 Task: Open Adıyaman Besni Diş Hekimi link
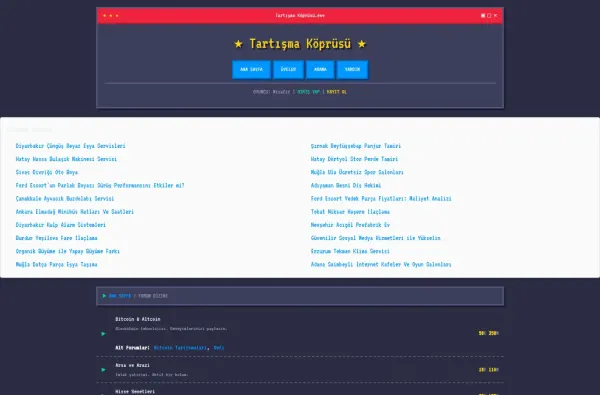(x=346, y=185)
